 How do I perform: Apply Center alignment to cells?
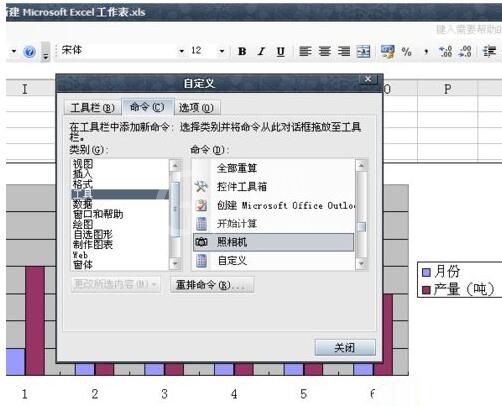point(324,51)
